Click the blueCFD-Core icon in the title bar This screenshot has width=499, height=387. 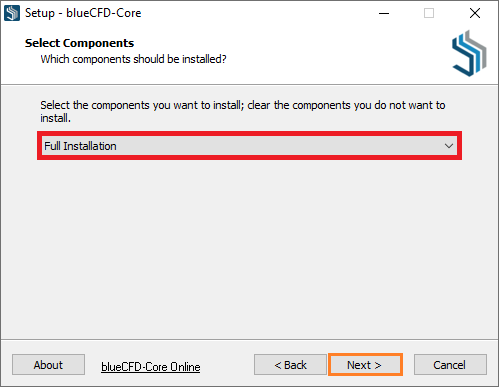pos(12,13)
